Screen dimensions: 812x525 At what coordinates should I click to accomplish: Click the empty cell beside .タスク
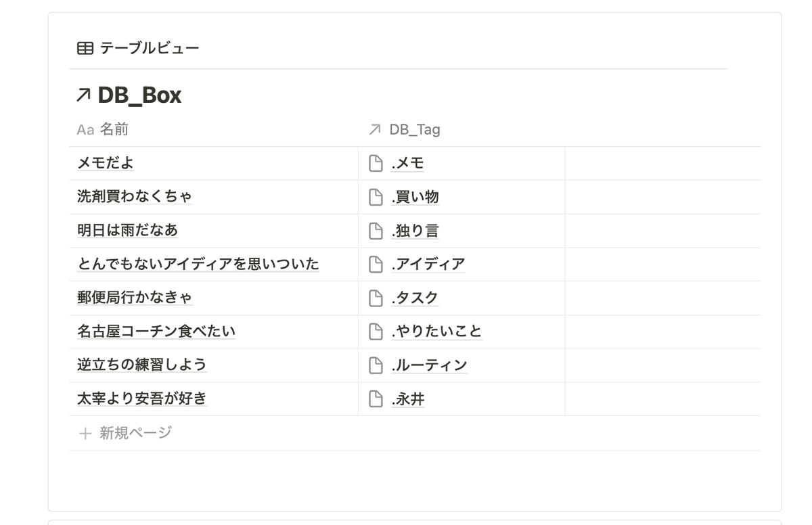coord(662,298)
